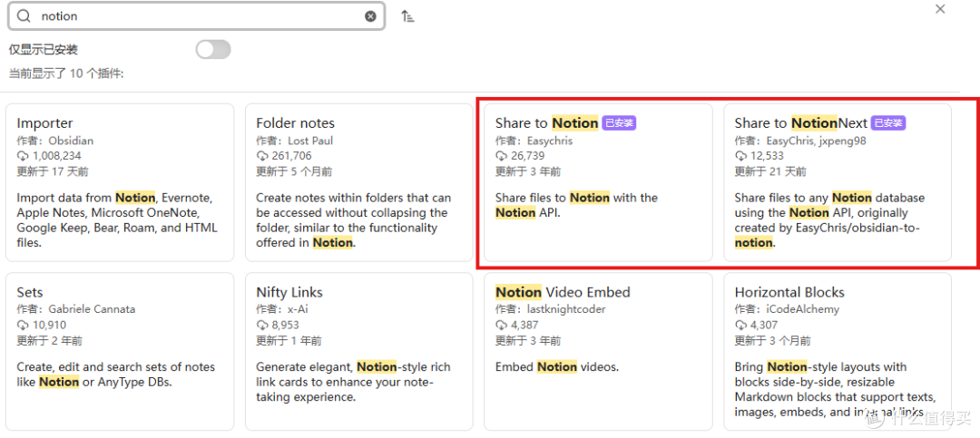Image resolution: width=980 pixels, height=438 pixels.
Task: Open the Sets plugin card
Action: click(120, 352)
